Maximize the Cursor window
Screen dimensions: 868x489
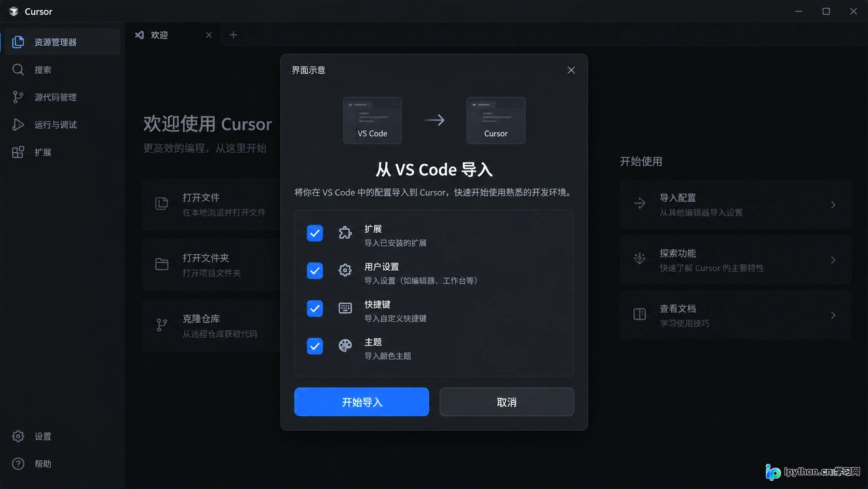pyautogui.click(x=826, y=11)
